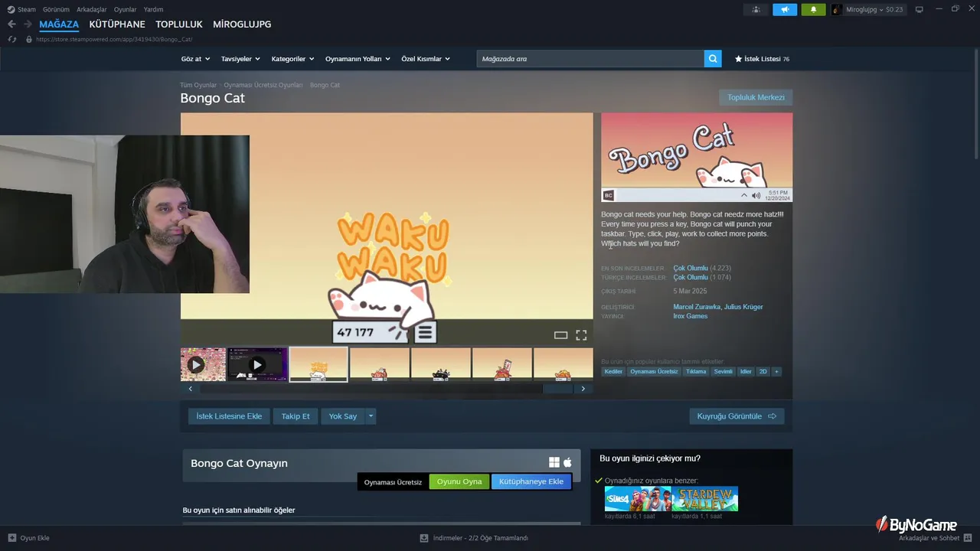980x551 pixels.
Task: Click the Steam logo menu icon
Action: click(11, 9)
